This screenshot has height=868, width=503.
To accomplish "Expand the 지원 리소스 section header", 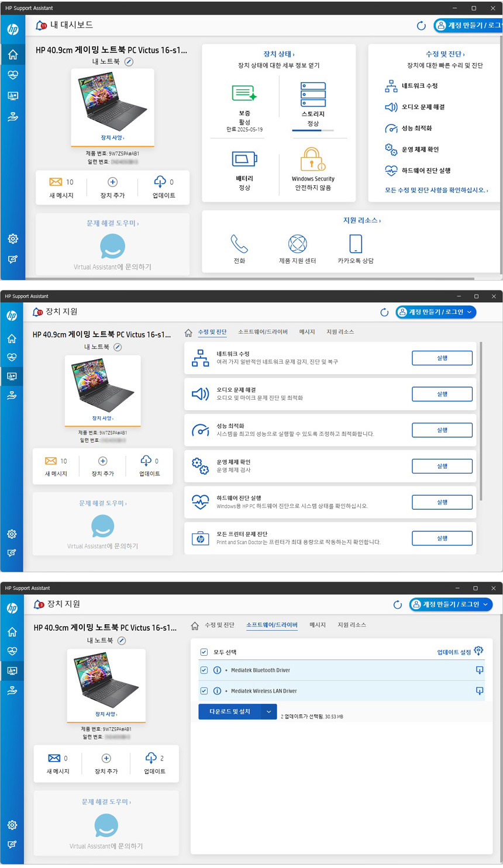I will 361,221.
